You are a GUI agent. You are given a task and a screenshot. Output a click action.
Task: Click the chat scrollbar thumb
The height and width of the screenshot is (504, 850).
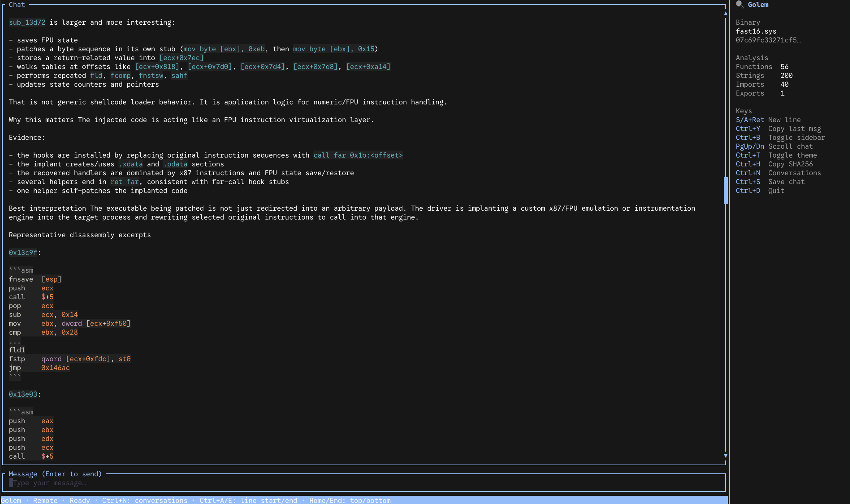(726, 190)
